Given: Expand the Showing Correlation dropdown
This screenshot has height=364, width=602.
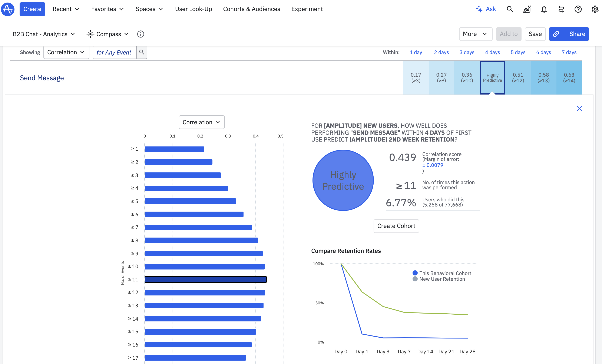Looking at the screenshot, I should (66, 52).
